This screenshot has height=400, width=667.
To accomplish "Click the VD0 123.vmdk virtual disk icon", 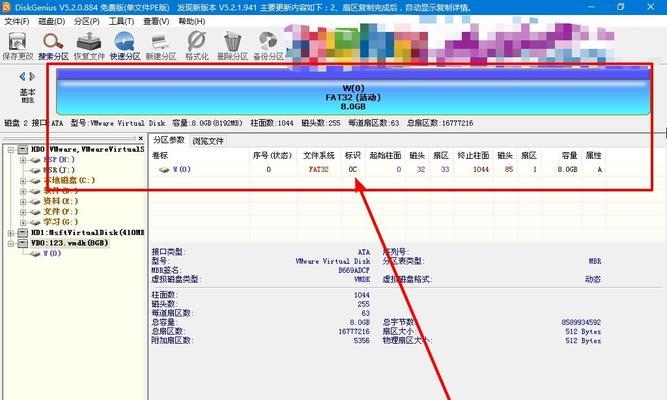I will click(23, 243).
